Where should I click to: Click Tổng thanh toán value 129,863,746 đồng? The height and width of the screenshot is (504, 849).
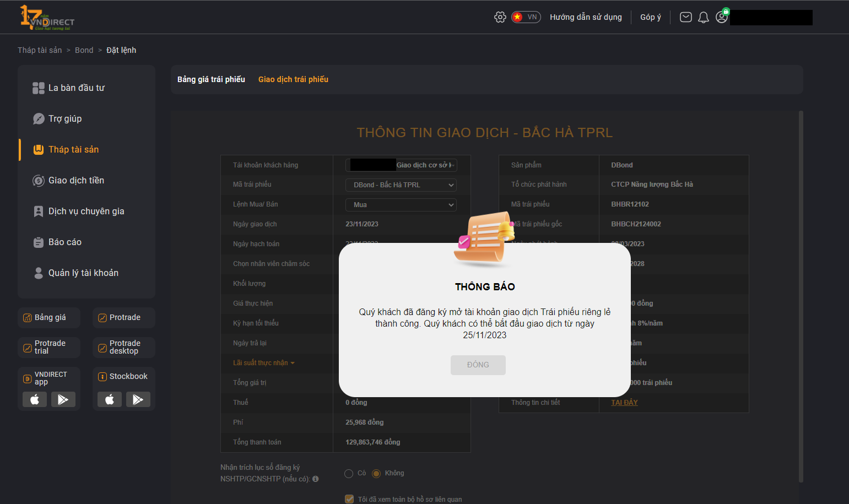point(373,442)
